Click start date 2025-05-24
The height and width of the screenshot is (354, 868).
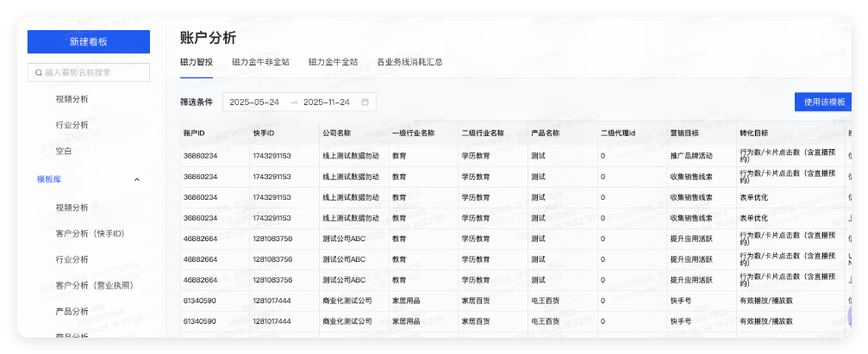[254, 102]
